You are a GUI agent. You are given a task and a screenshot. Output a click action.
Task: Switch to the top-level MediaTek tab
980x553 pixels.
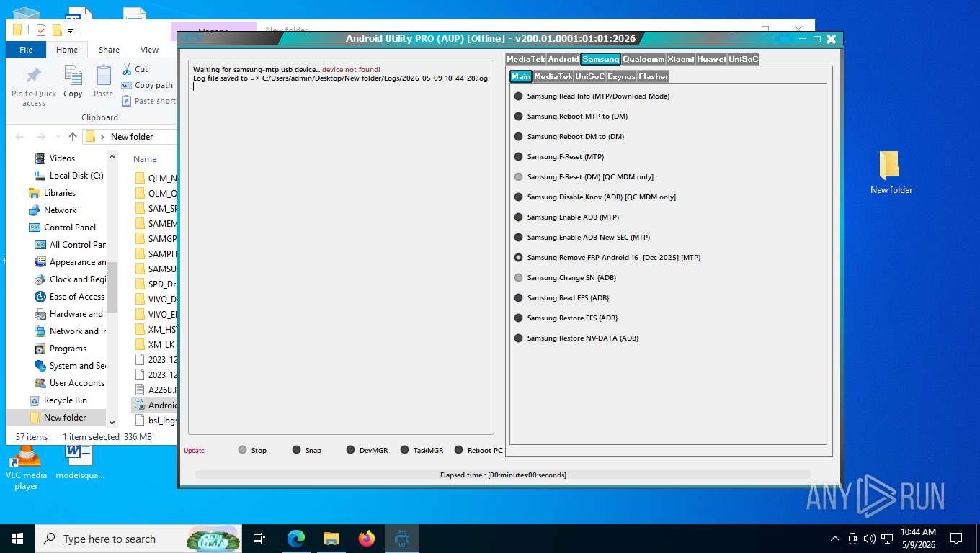point(525,59)
